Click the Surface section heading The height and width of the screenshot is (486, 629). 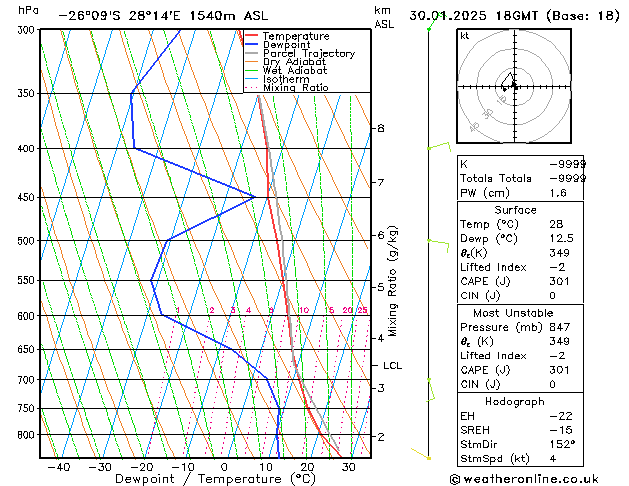coord(515,210)
